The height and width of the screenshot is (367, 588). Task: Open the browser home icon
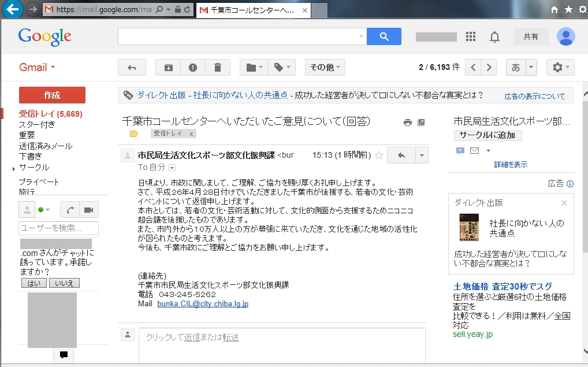coord(554,9)
